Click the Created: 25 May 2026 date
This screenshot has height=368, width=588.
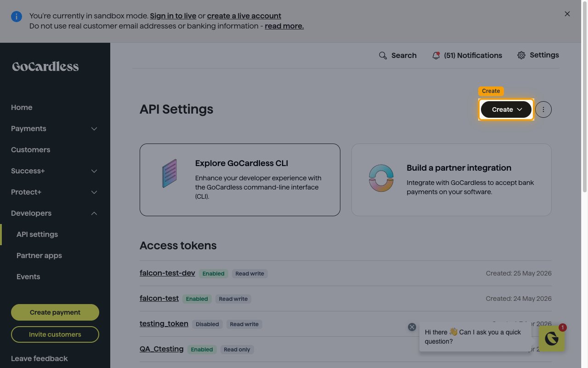pos(519,273)
